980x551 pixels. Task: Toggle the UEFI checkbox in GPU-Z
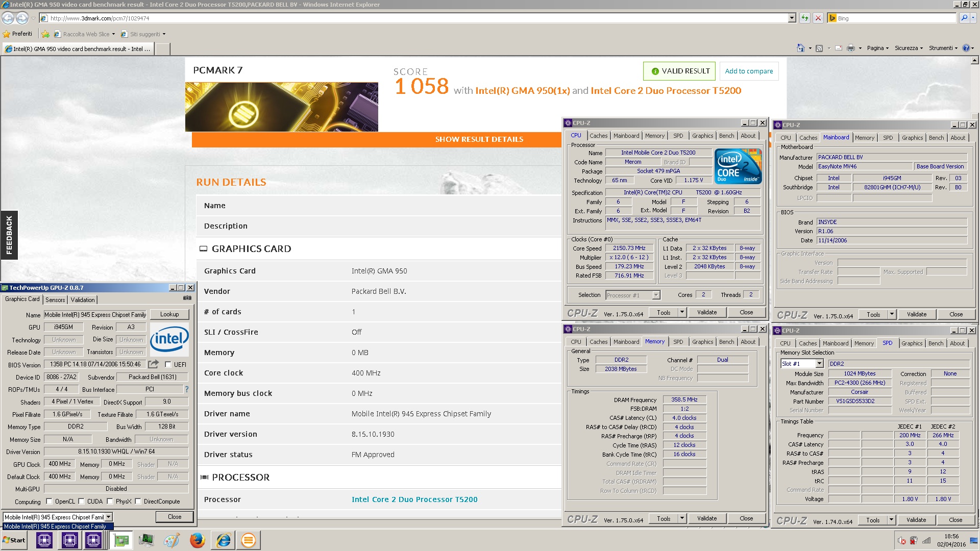(168, 364)
